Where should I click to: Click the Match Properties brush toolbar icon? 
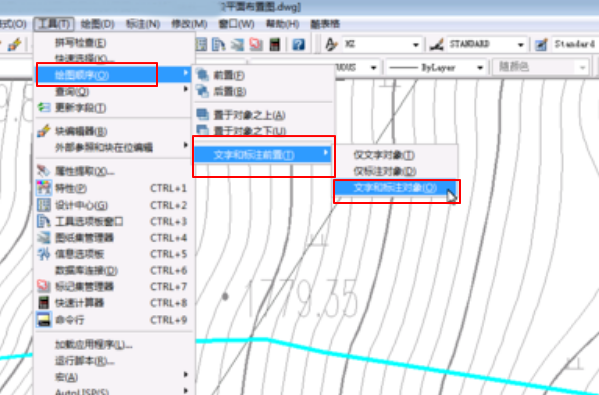tap(15, 45)
